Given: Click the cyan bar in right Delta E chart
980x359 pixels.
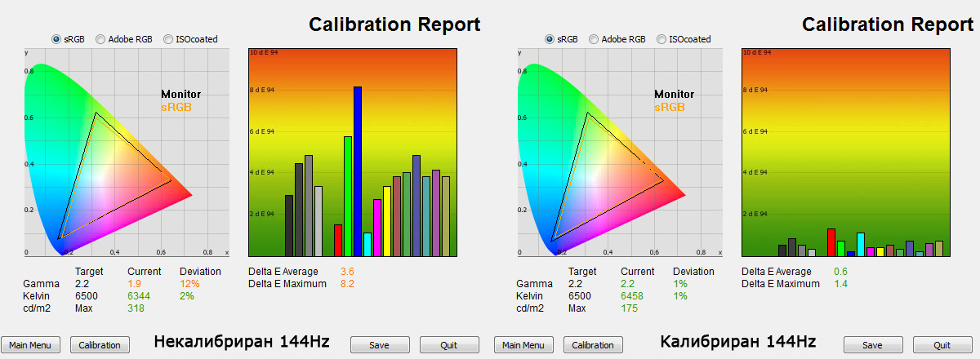Looking at the screenshot, I should (861, 245).
